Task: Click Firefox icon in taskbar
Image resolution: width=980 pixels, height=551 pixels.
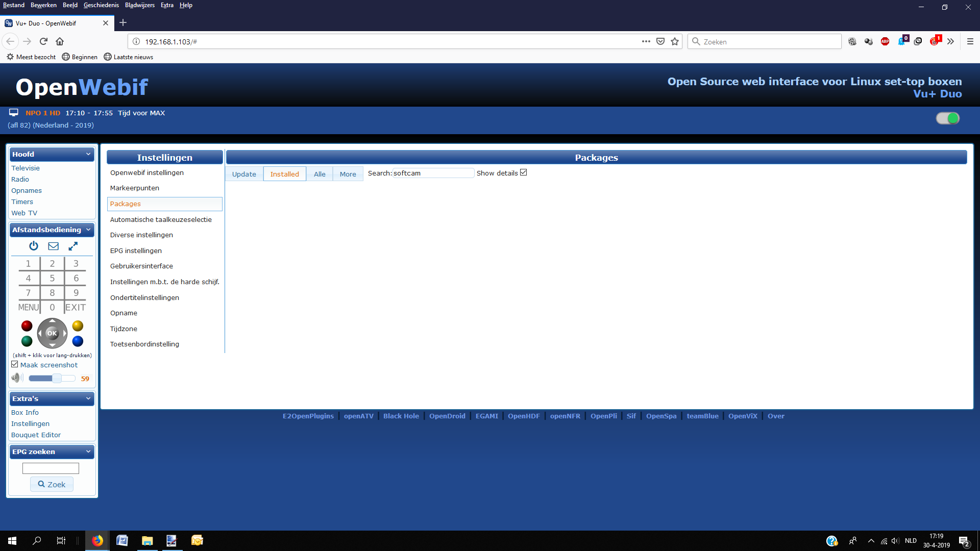Action: 97,540
